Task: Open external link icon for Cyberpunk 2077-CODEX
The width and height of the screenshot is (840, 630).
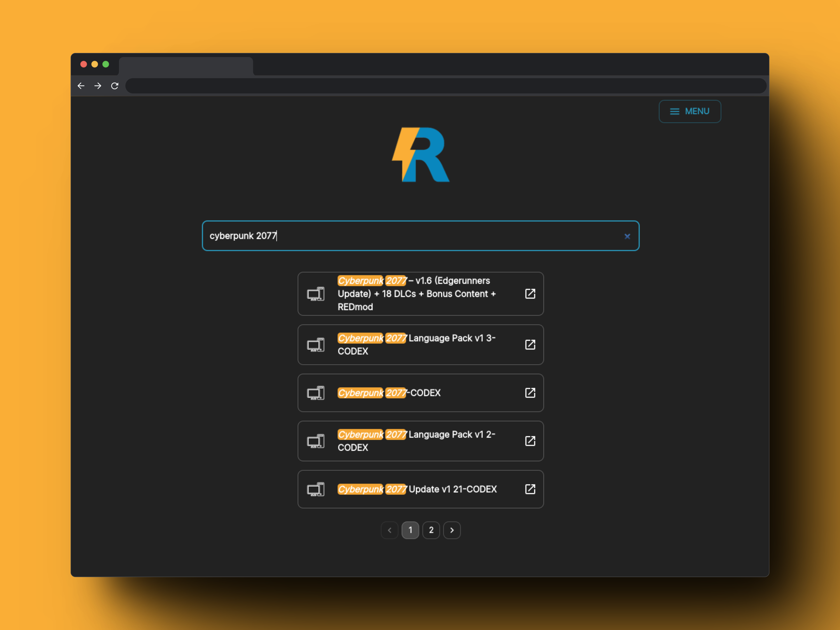Action: coord(530,393)
